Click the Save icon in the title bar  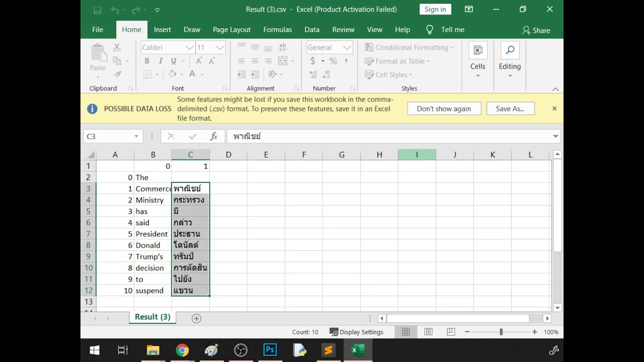click(x=97, y=10)
